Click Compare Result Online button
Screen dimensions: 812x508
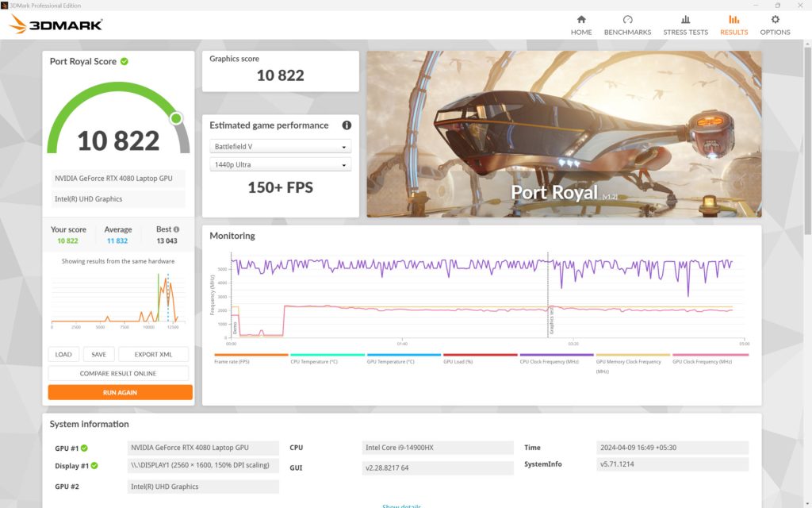(x=118, y=373)
